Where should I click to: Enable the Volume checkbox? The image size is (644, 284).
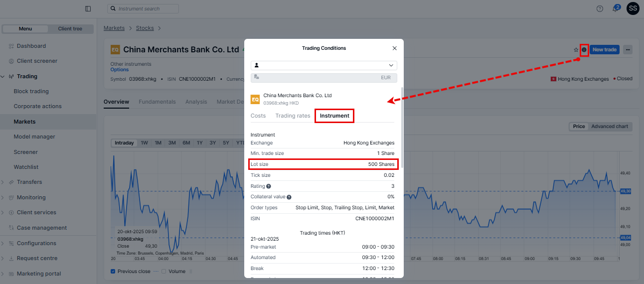(164, 272)
